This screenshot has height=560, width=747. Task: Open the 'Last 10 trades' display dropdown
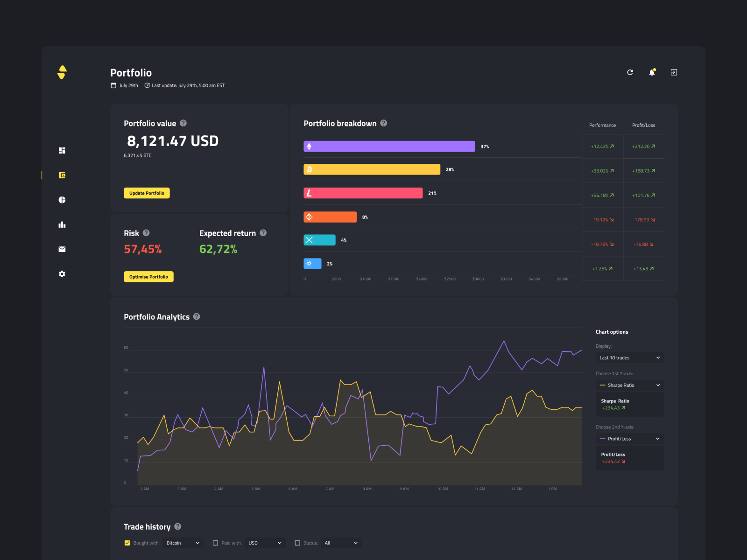click(629, 357)
